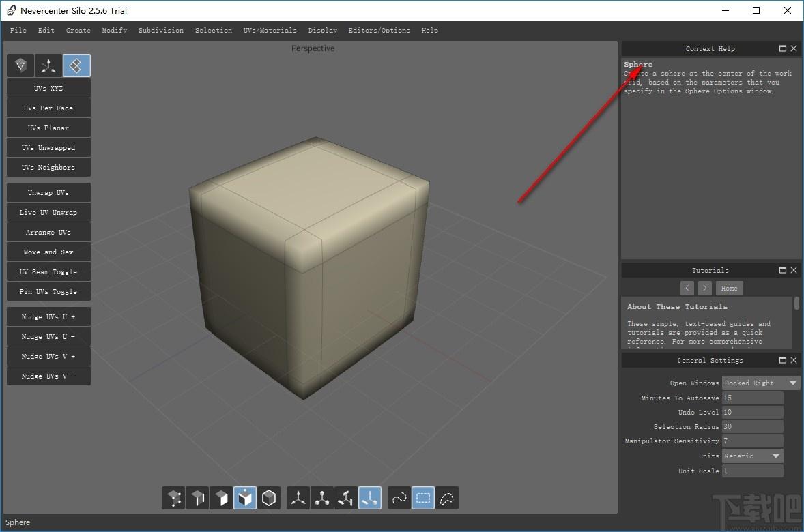
Task: Expand the Units dropdown
Action: click(x=753, y=456)
